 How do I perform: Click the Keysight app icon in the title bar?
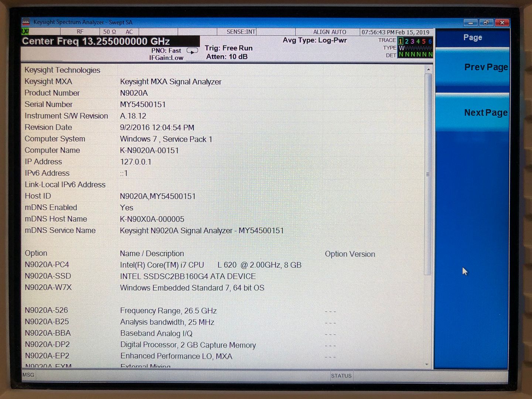point(26,23)
